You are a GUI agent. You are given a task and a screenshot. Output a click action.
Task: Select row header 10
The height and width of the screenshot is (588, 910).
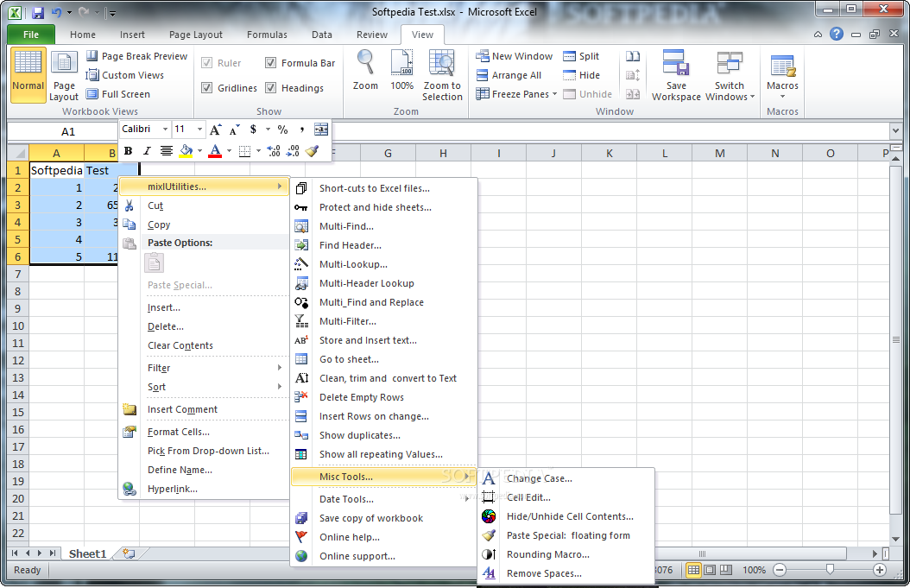click(x=18, y=326)
